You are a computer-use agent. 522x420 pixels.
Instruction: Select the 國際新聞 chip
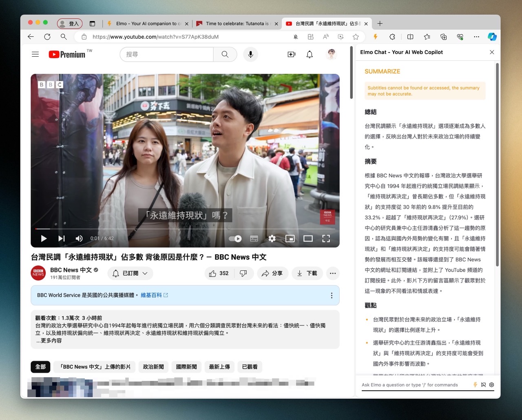click(186, 367)
